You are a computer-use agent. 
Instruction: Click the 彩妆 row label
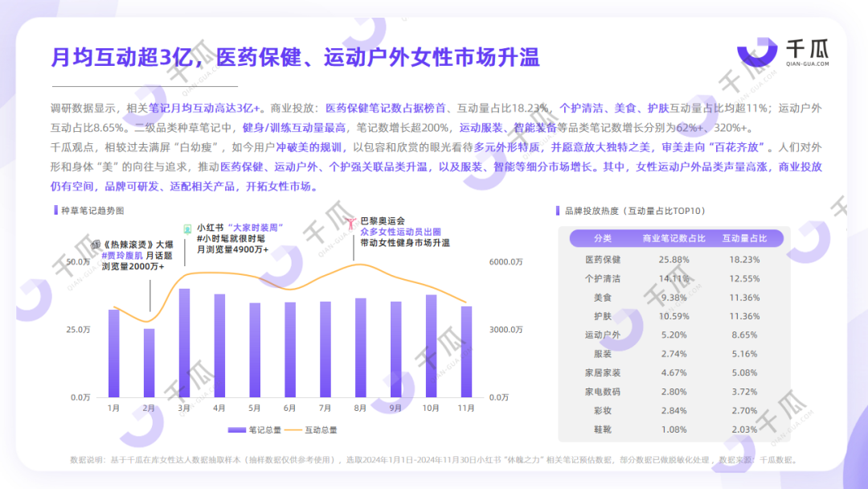coord(603,410)
